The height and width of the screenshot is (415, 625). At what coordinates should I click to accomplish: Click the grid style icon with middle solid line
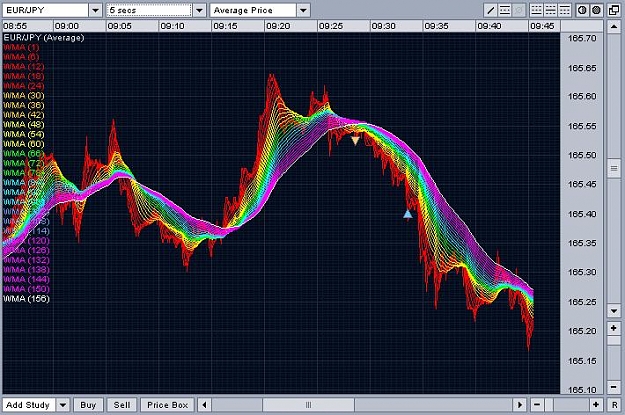[550, 10]
